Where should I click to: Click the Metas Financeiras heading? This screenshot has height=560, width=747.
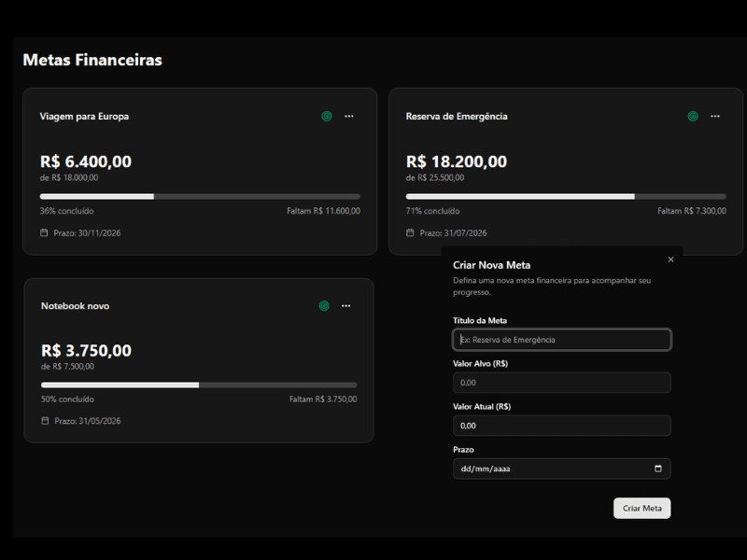92,60
